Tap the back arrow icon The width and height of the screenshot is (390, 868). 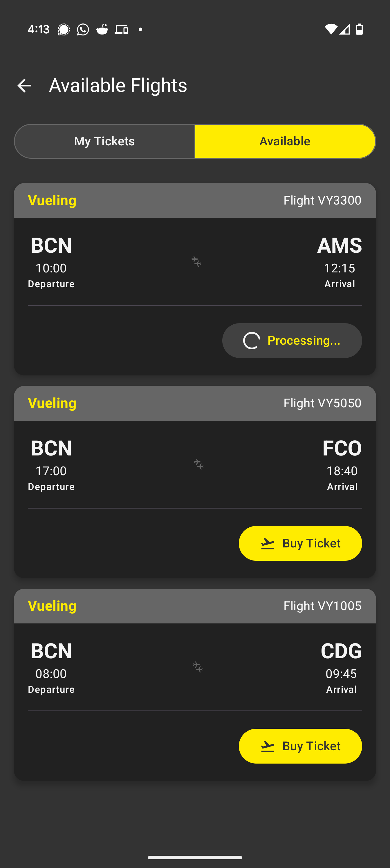click(24, 86)
